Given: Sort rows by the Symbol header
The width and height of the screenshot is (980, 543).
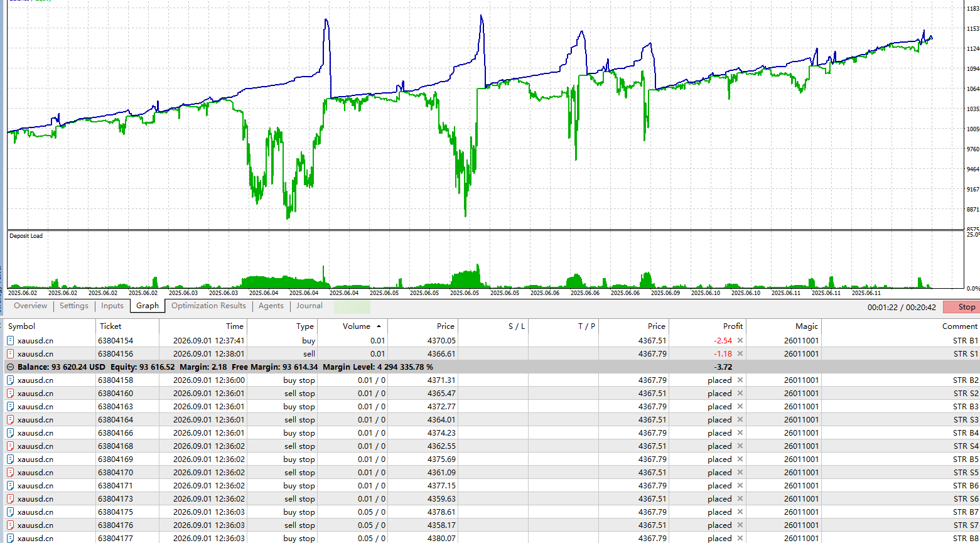Looking at the screenshot, I should click(50, 326).
